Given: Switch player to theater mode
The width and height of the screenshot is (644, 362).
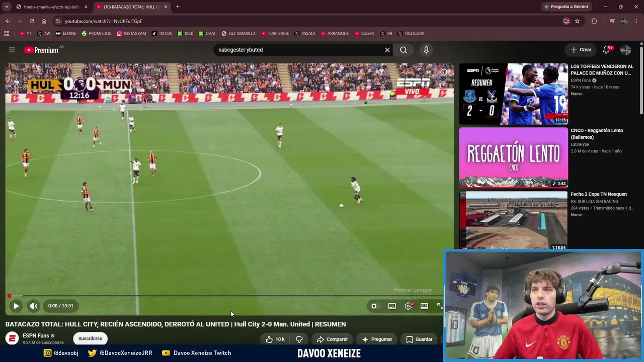Looking at the screenshot, I should coord(424,306).
